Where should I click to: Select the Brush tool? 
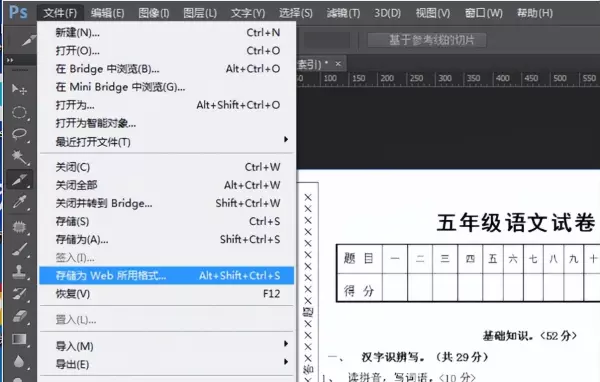click(x=19, y=250)
